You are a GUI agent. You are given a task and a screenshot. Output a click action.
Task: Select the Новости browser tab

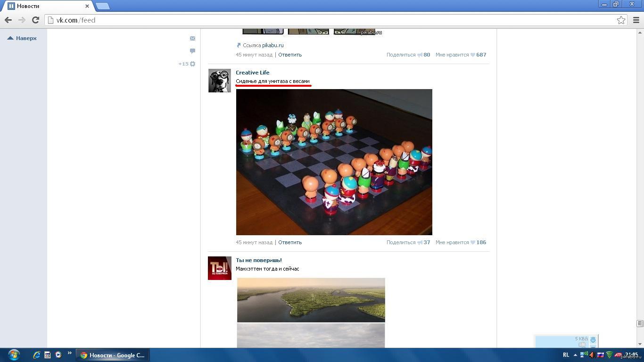47,6
